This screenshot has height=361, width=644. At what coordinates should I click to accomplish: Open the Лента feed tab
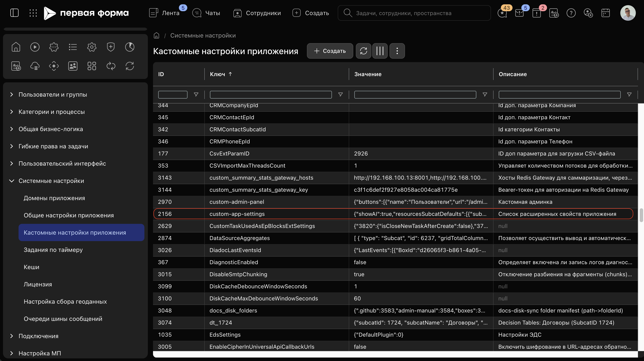164,13
